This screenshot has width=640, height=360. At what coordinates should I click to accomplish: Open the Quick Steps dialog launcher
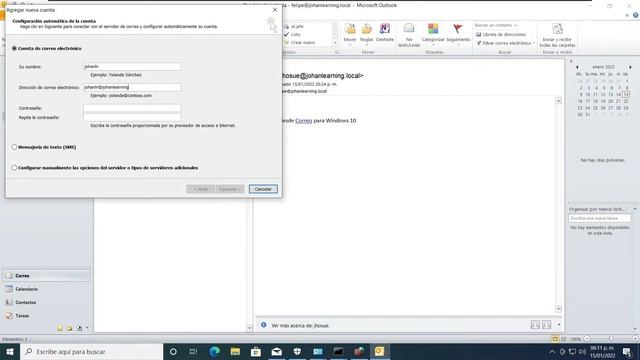coord(337,52)
